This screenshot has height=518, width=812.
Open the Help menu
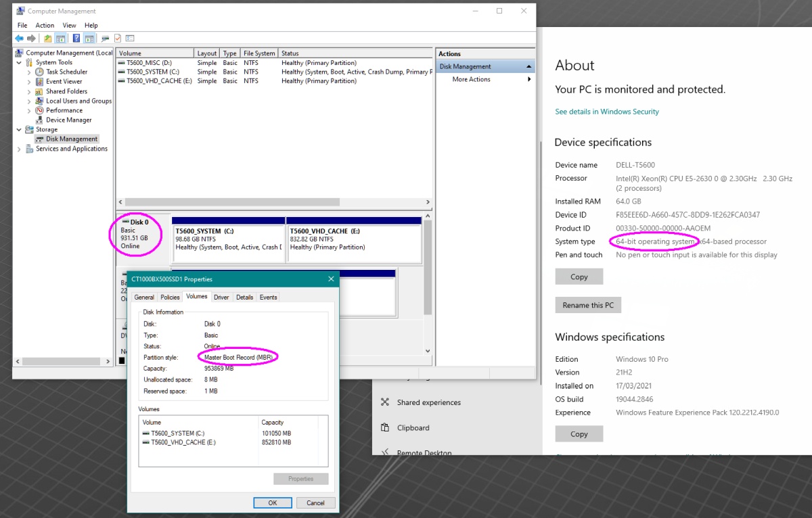click(91, 25)
